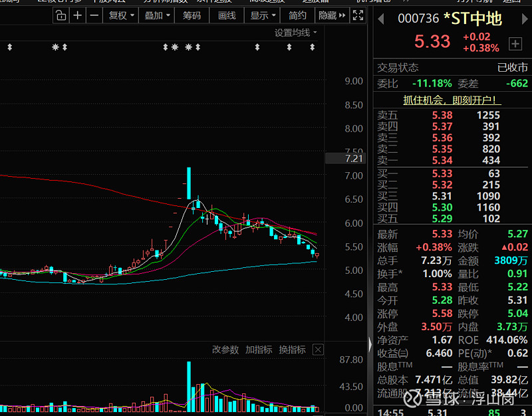Click the tallest cyan volume bar
The width and height of the screenshot is (532, 416).
(189, 387)
